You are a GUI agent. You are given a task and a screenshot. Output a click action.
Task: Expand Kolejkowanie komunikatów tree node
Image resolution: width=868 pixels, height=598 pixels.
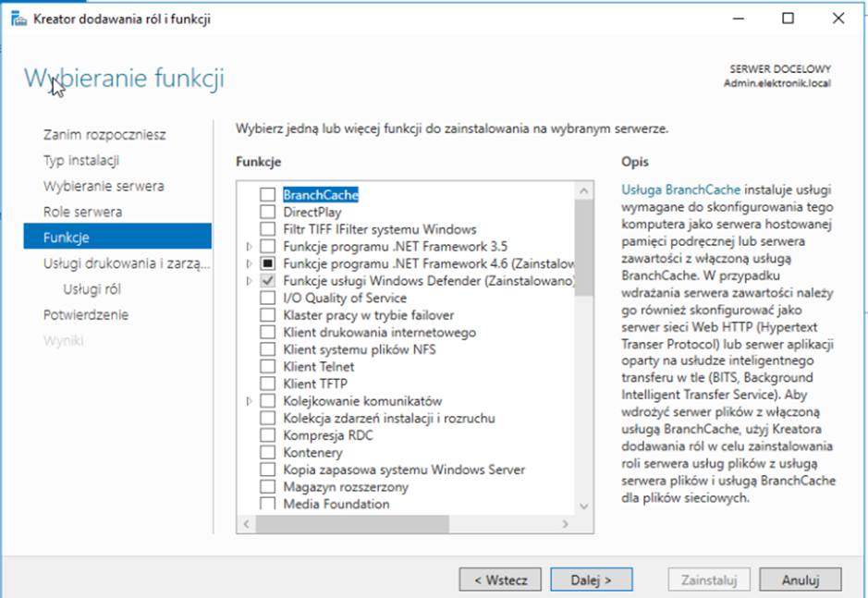click(x=249, y=401)
